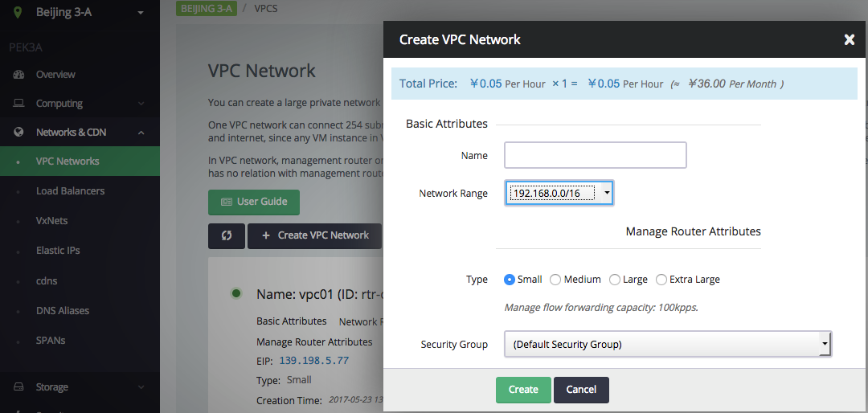Click the Networks & CDN globe icon
This screenshot has height=413, width=868.
[18, 133]
